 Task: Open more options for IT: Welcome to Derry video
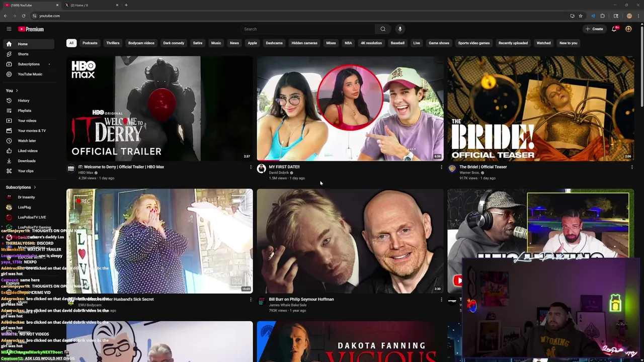point(251,167)
